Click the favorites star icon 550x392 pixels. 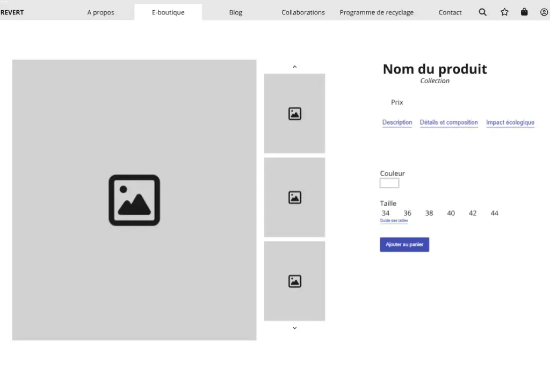[504, 12]
